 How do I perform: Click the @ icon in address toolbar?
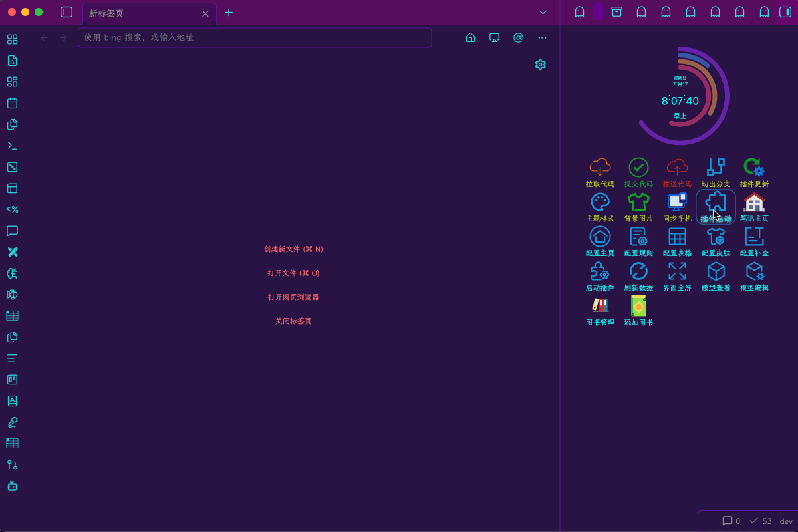[519, 37]
